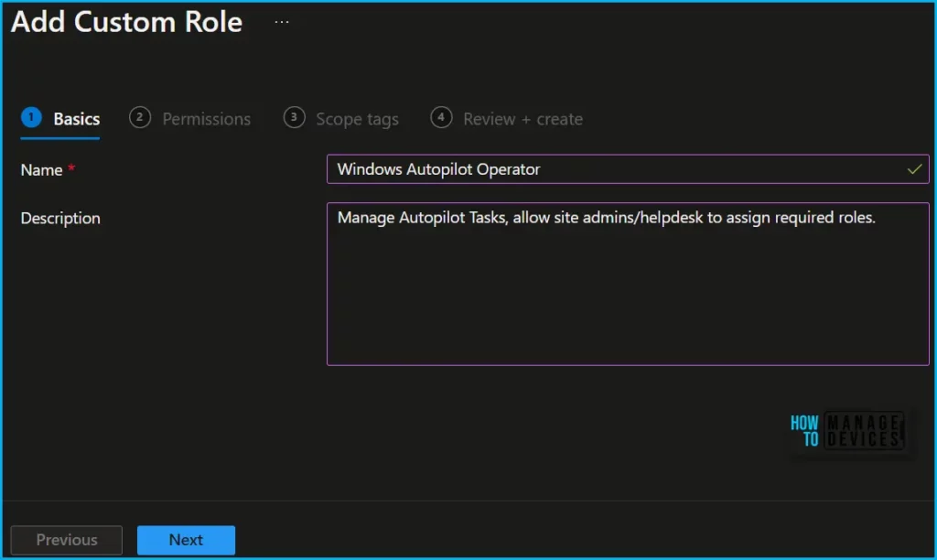Image resolution: width=937 pixels, height=560 pixels.
Task: Click inside the Description text area
Action: 628,284
